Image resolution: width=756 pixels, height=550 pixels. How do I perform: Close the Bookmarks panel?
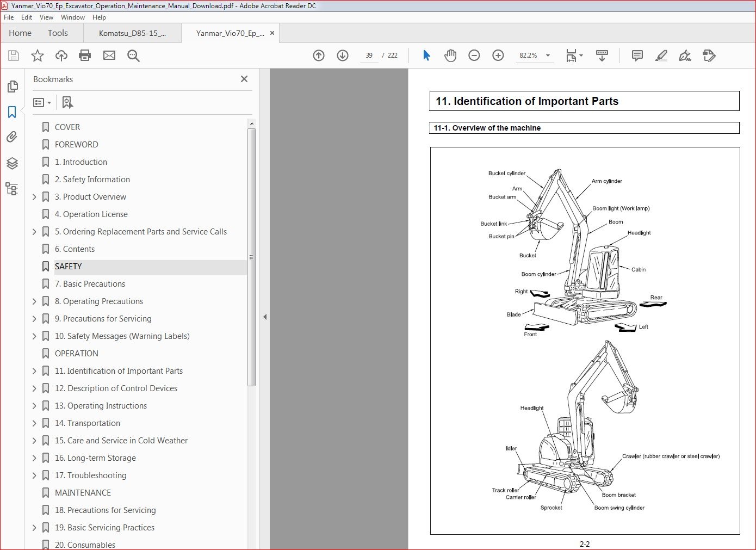coord(244,79)
